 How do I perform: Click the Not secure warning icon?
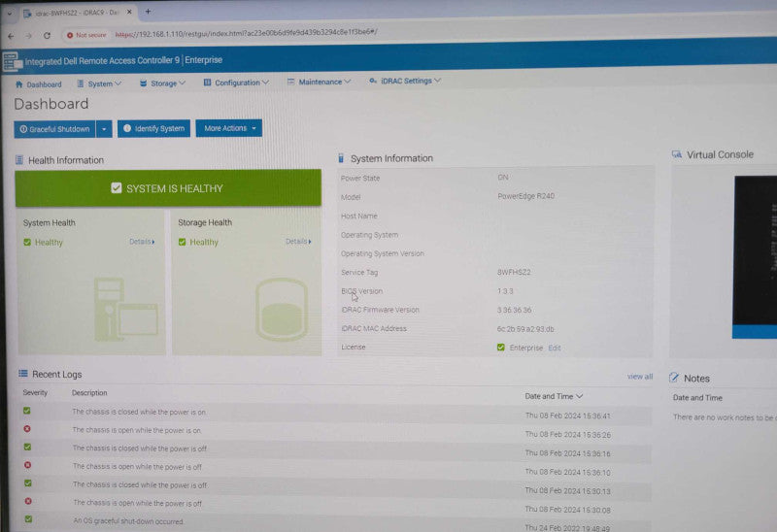[x=70, y=35]
